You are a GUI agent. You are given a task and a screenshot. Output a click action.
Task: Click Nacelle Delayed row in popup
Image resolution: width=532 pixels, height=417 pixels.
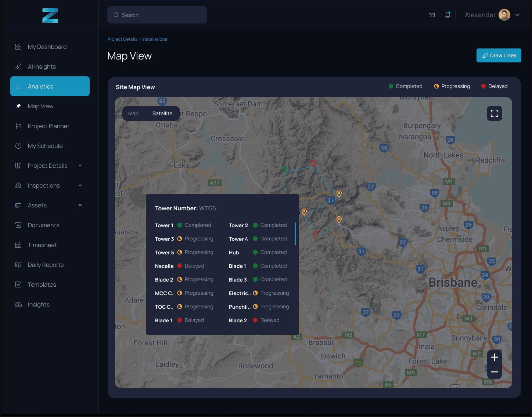[180, 266]
